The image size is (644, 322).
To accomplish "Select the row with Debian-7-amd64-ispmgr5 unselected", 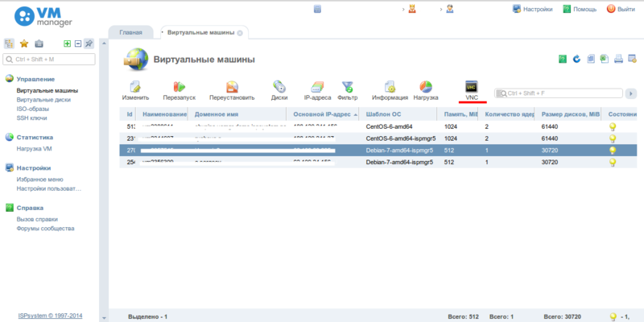I will (x=378, y=163).
